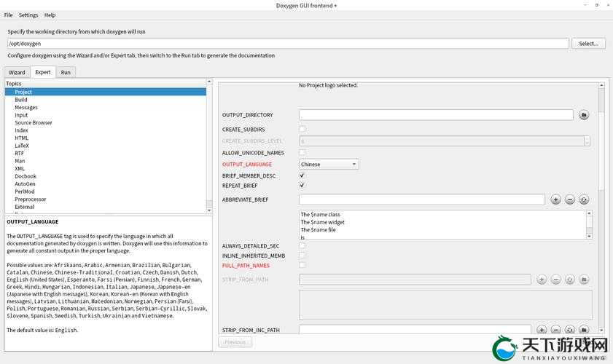Click the Topics list scroll-up arrow
Image resolution: width=613 pixels, height=364 pixels.
tap(209, 82)
